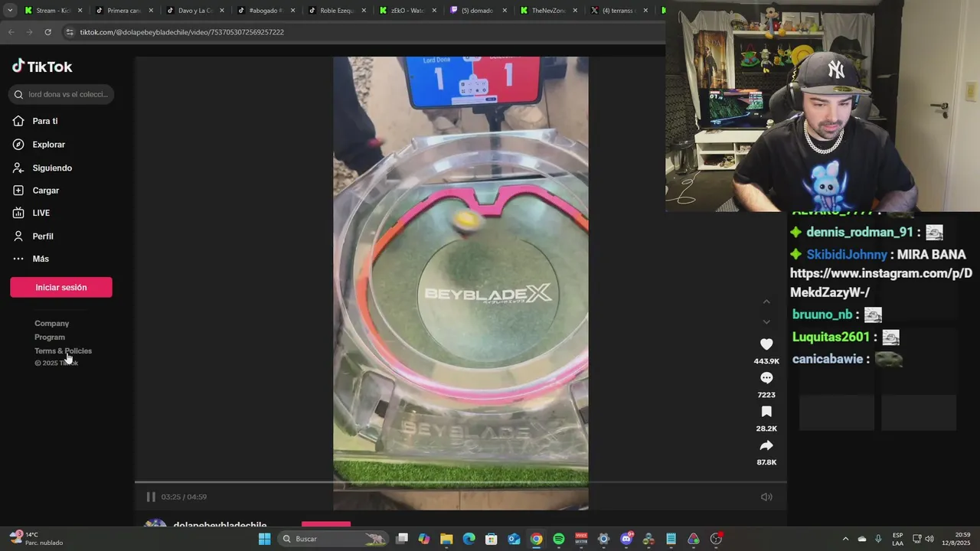Switch to Davo y La C tab
The image size is (980, 551).
click(x=194, y=11)
